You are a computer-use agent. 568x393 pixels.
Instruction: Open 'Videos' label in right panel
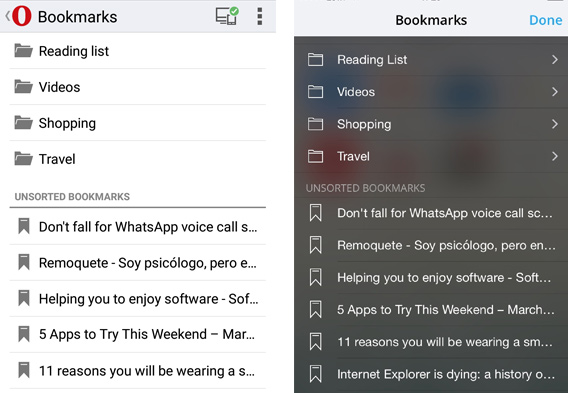356,92
